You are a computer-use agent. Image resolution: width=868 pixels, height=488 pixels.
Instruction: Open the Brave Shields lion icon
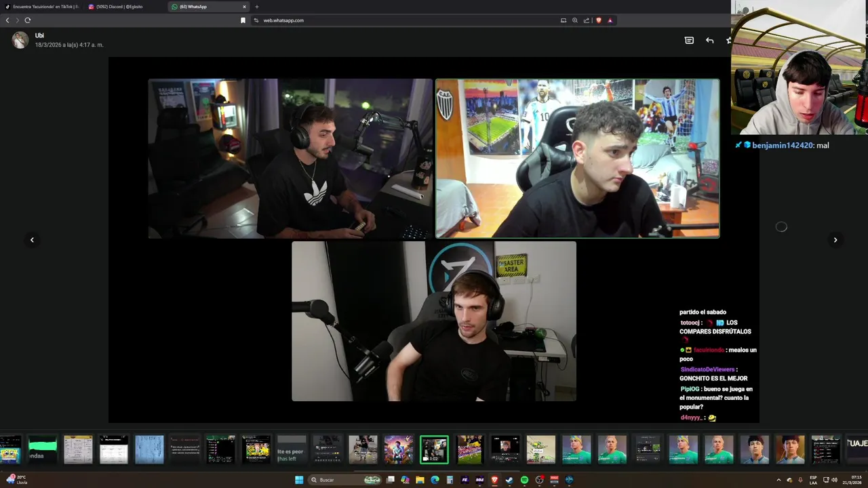click(599, 20)
